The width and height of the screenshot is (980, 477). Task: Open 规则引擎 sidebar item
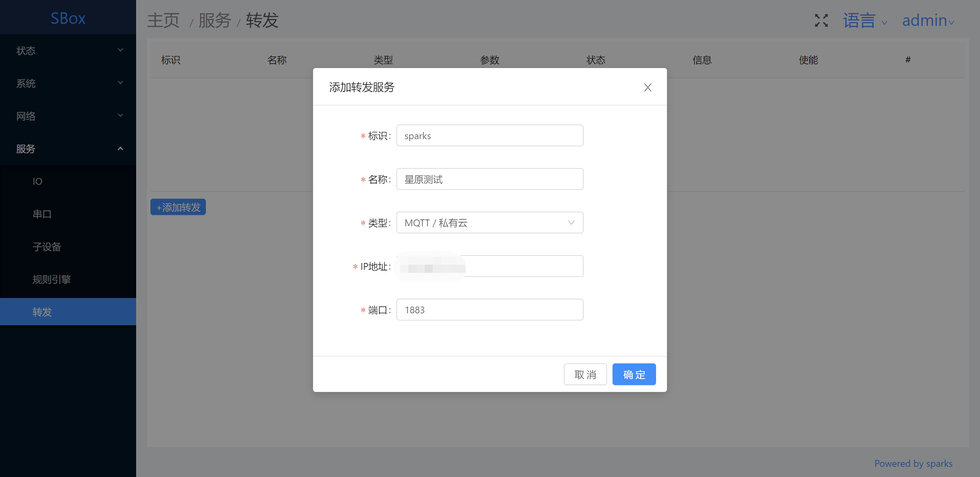pos(51,280)
